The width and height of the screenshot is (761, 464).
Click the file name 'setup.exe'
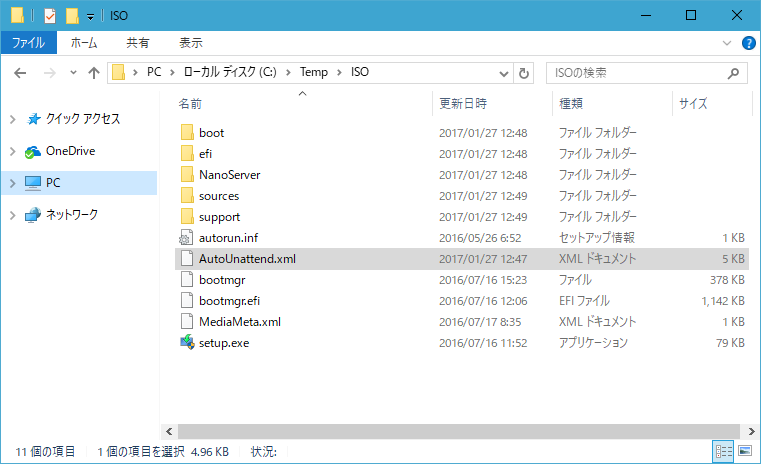[224, 343]
